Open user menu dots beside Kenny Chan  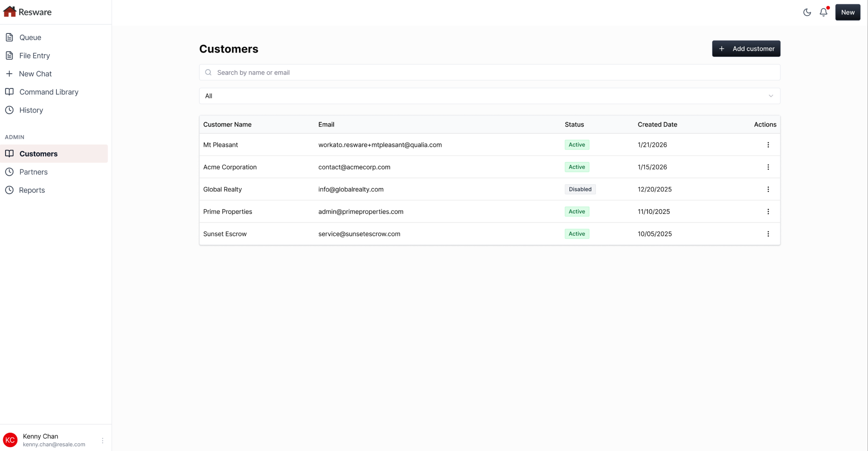(102, 440)
